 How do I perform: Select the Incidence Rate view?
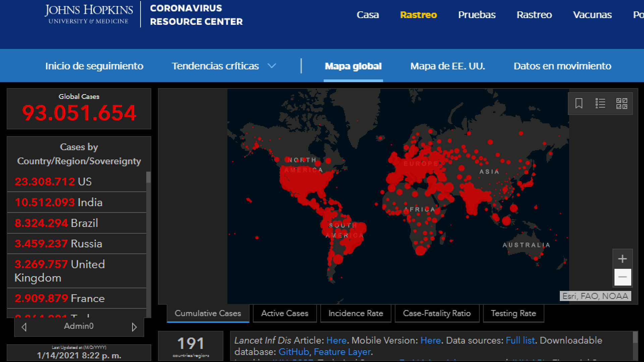[356, 313]
